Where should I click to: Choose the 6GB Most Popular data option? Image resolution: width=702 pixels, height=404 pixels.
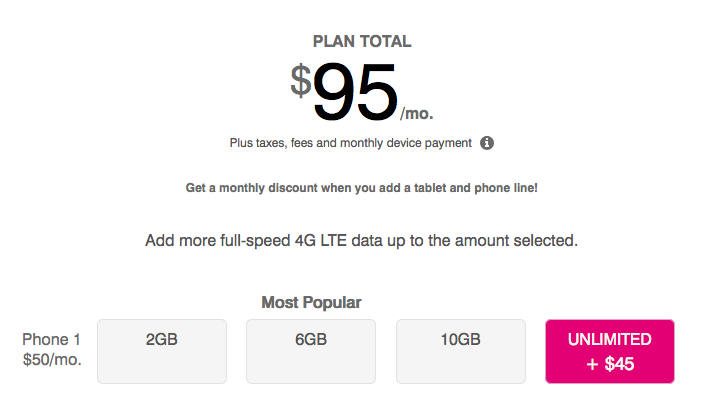(x=311, y=350)
